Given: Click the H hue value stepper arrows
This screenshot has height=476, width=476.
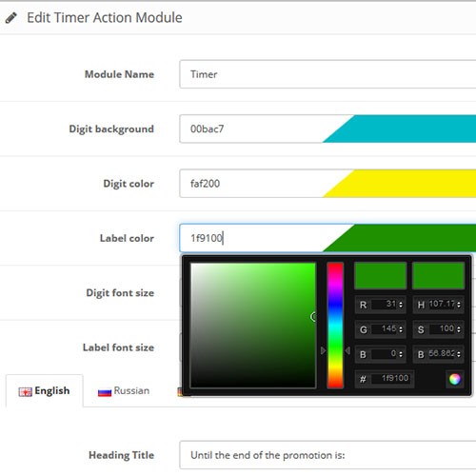Looking at the screenshot, I should 459,305.
